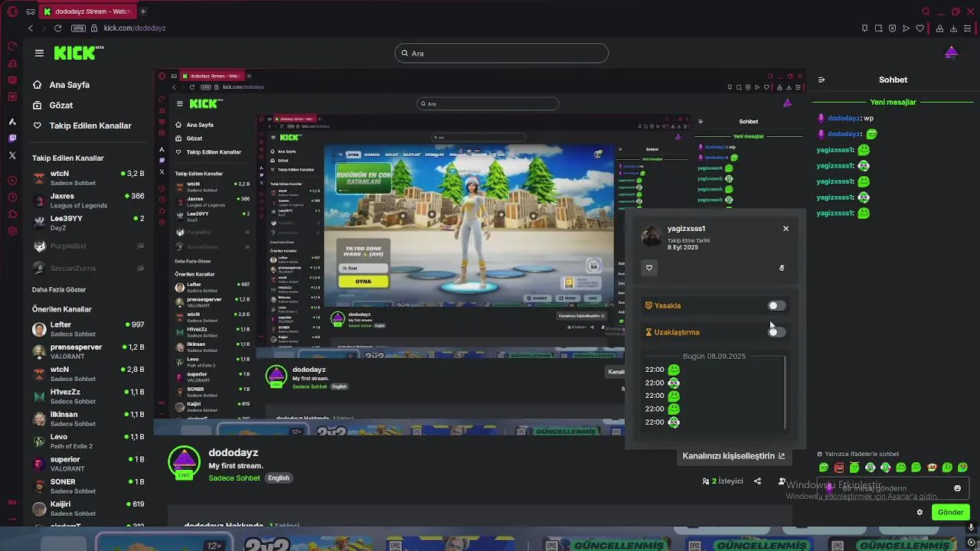Viewport: 980px width, 551px height.
Task: Click the browser search magnifier icon
Action: pos(926,11)
